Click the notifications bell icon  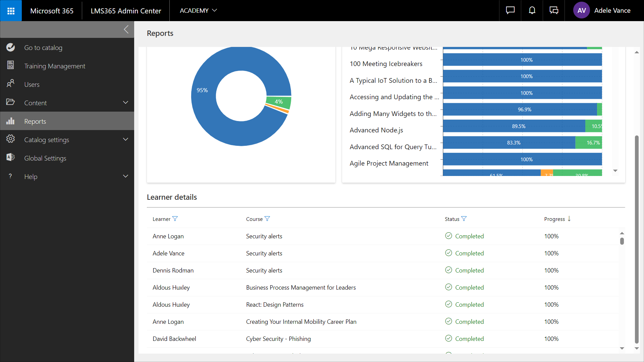pos(532,11)
